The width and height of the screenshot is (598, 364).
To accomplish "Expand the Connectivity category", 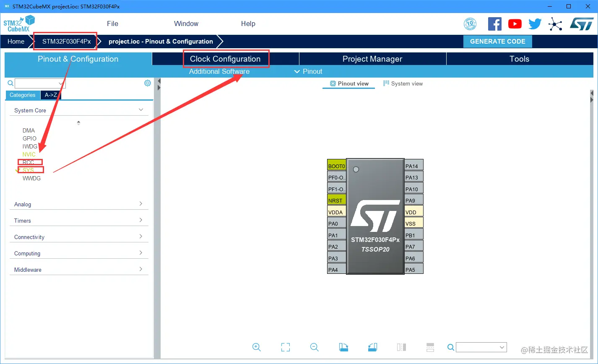I will [141, 237].
